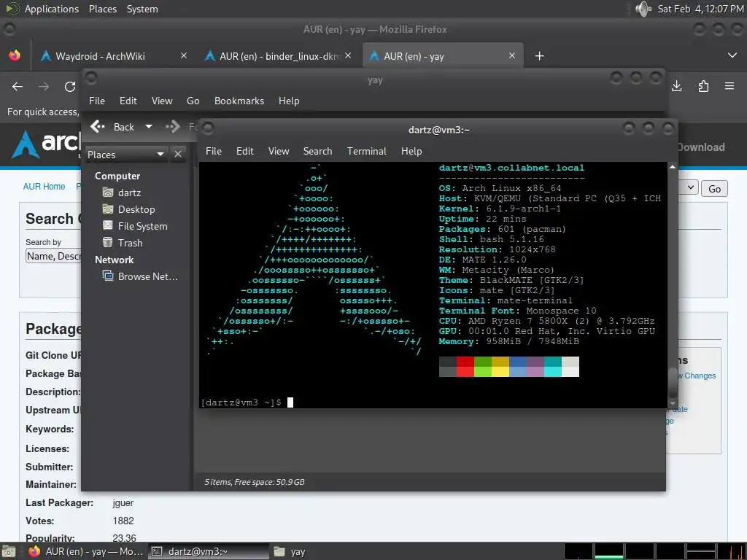747x560 pixels.
Task: Open the file manager Help menu
Action: pyautogui.click(x=289, y=101)
